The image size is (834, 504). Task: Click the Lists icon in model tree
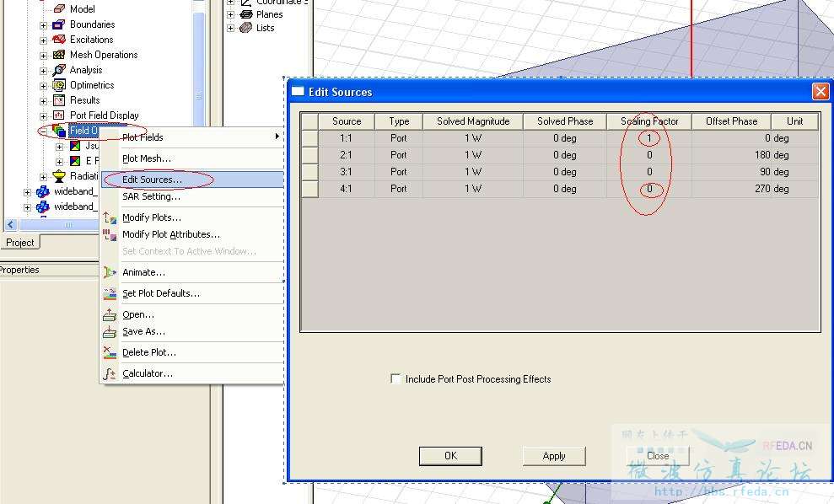click(245, 28)
